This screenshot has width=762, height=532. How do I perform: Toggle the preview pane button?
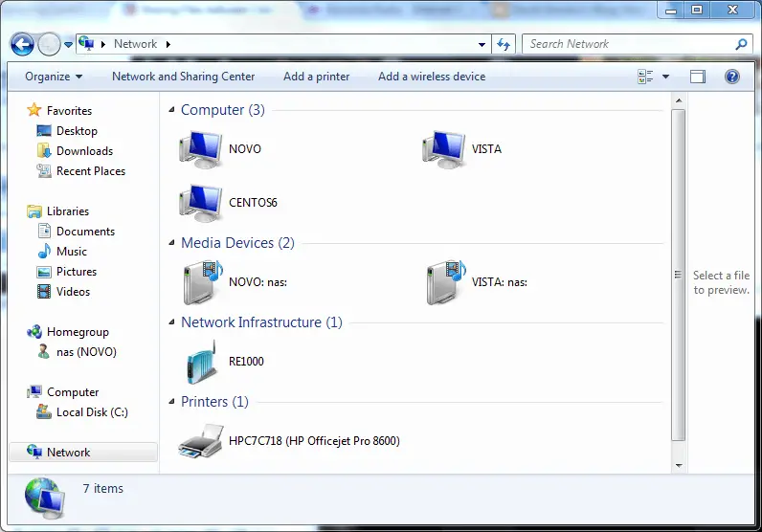coord(698,77)
